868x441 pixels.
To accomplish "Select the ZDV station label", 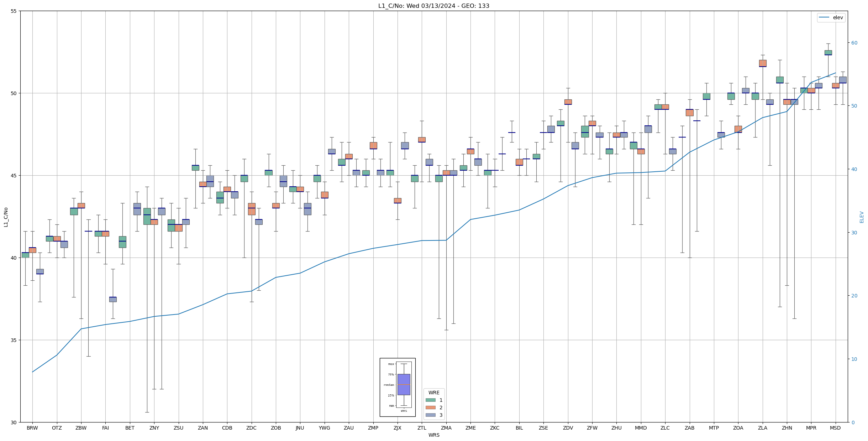I will (568, 428).
